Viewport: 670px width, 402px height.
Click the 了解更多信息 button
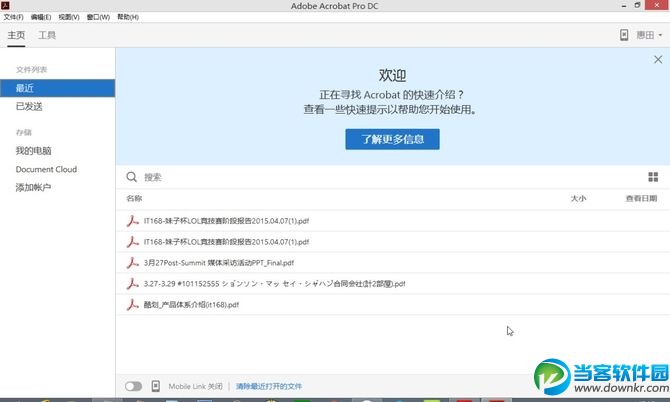pyautogui.click(x=392, y=139)
